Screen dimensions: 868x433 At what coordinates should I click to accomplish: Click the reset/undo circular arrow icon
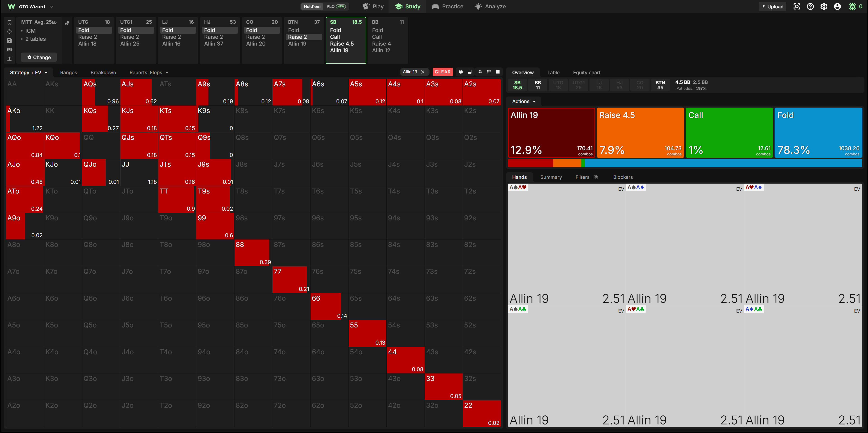9,31
